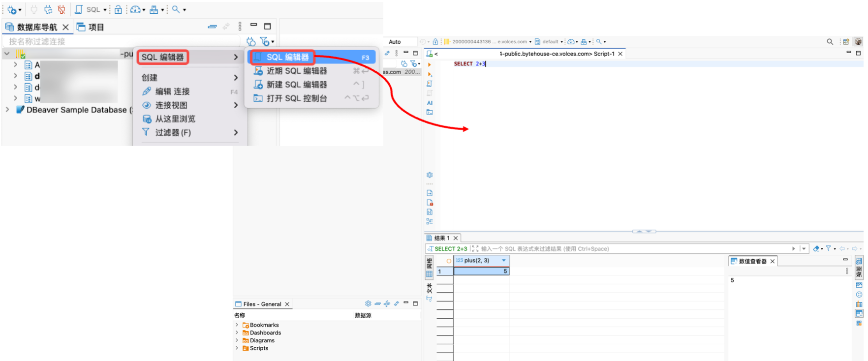The image size is (868, 361).
Task: Expand the Scripts folder in Files panel
Action: pyautogui.click(x=237, y=348)
